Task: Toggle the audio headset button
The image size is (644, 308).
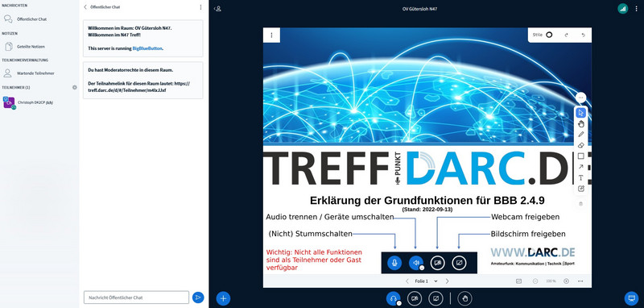Action: pos(393,298)
